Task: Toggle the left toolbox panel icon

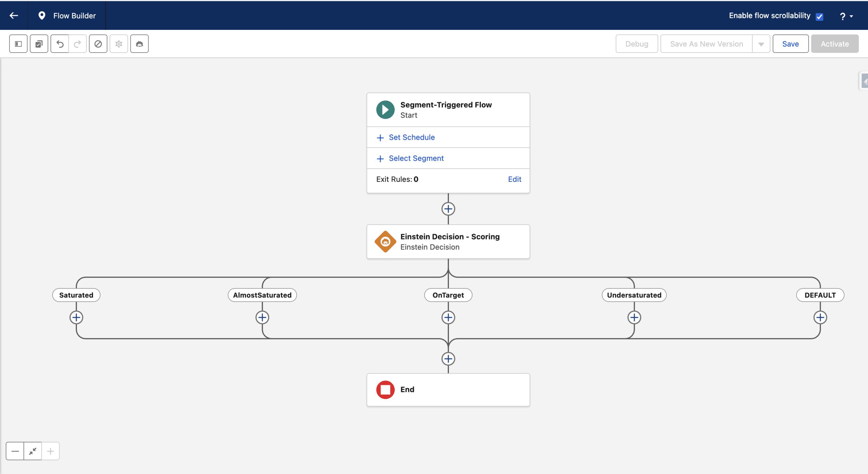Action: [x=18, y=44]
